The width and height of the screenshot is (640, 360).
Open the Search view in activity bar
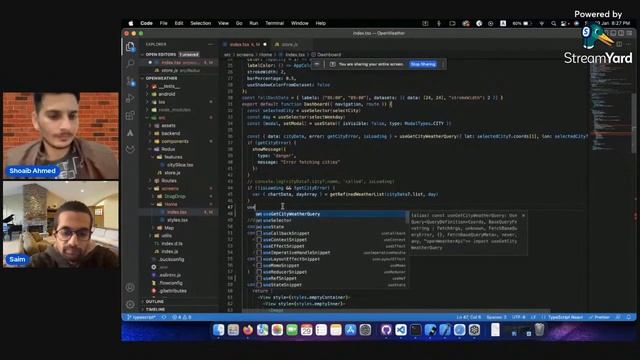[130, 64]
